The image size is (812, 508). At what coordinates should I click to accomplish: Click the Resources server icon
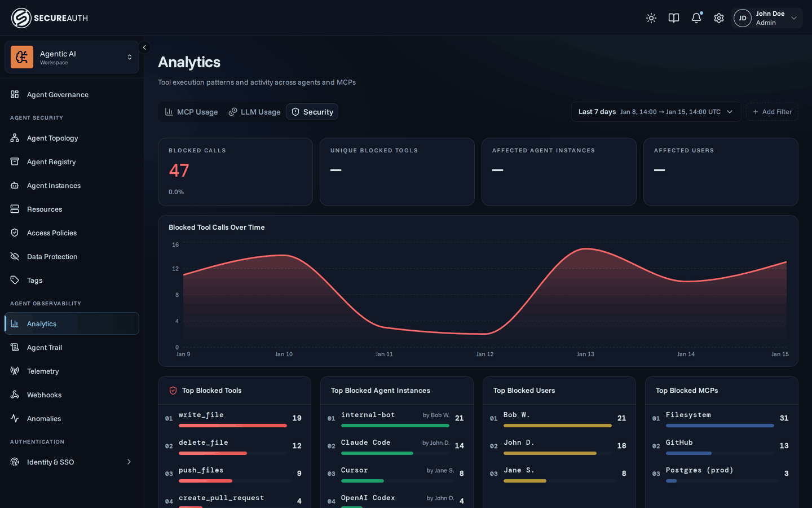tap(15, 209)
